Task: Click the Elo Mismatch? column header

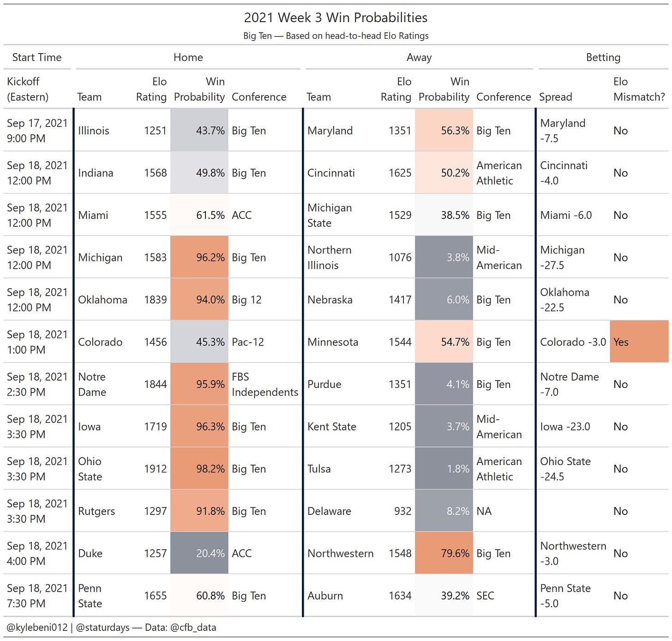Action: coord(639,89)
